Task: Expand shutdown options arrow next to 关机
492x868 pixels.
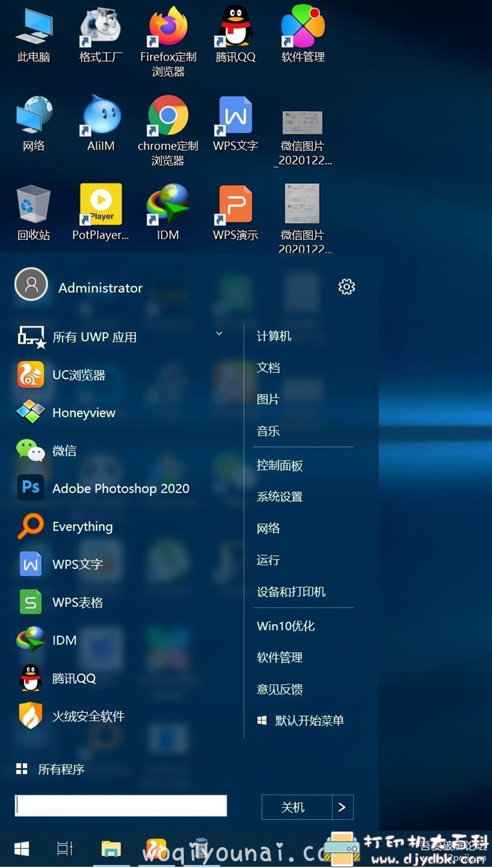Action: 343,807
